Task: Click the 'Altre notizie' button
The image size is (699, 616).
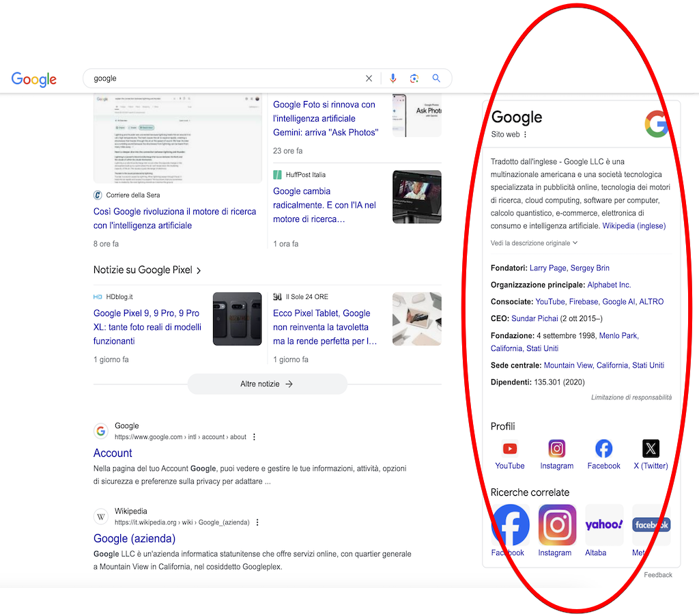Action: click(x=267, y=384)
